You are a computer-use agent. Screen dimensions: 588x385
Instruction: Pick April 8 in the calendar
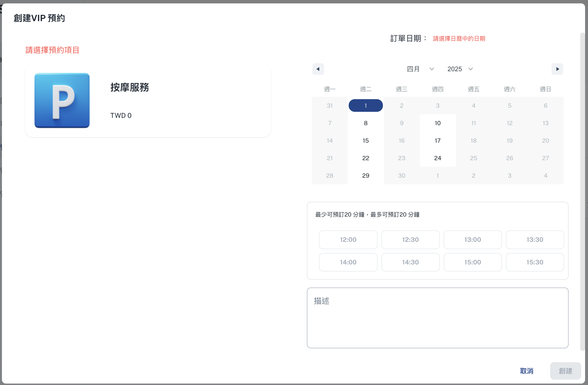(365, 123)
